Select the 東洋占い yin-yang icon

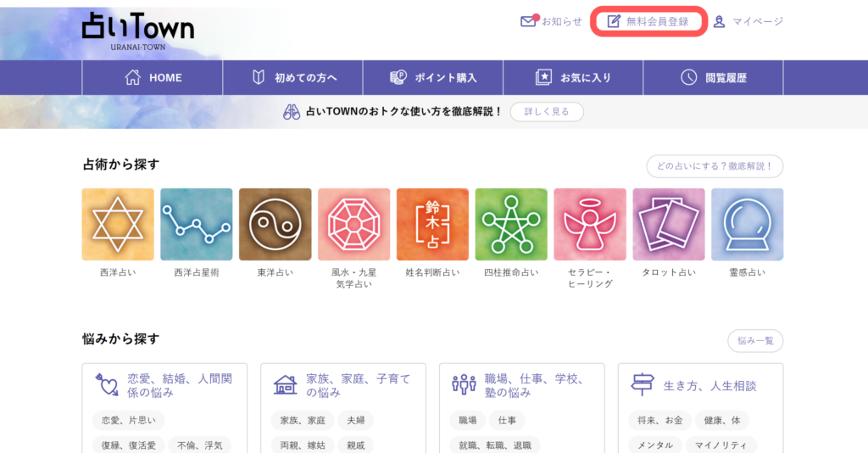tap(275, 224)
